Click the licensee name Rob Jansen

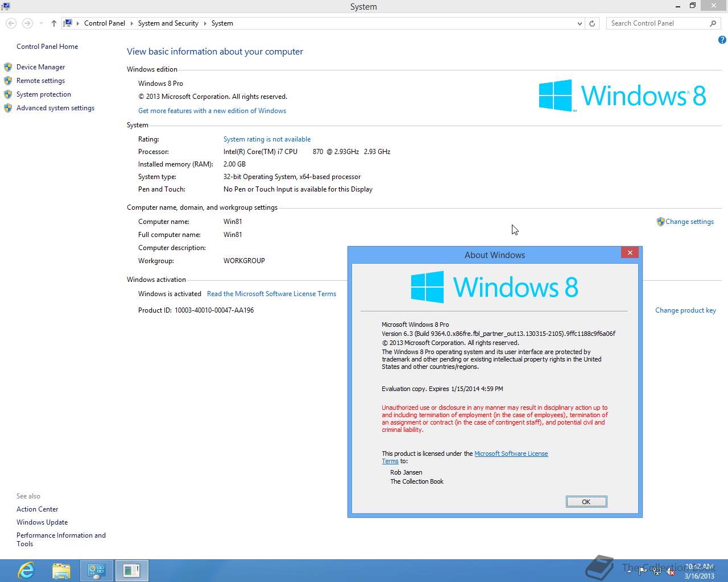click(x=406, y=472)
